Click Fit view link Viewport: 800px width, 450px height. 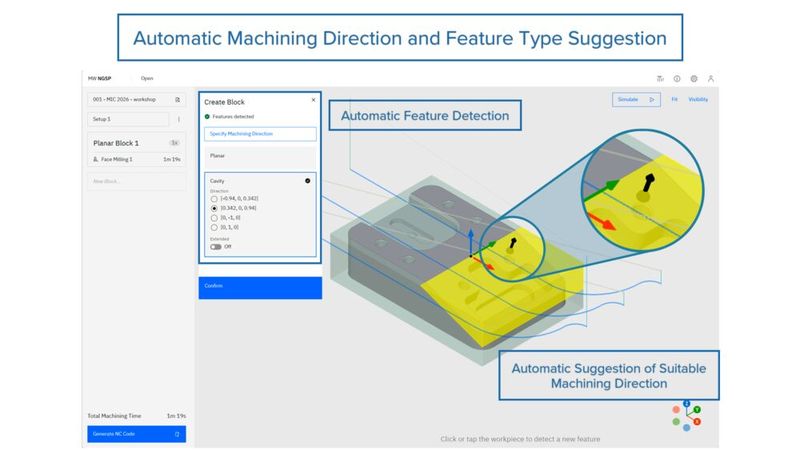(x=674, y=99)
